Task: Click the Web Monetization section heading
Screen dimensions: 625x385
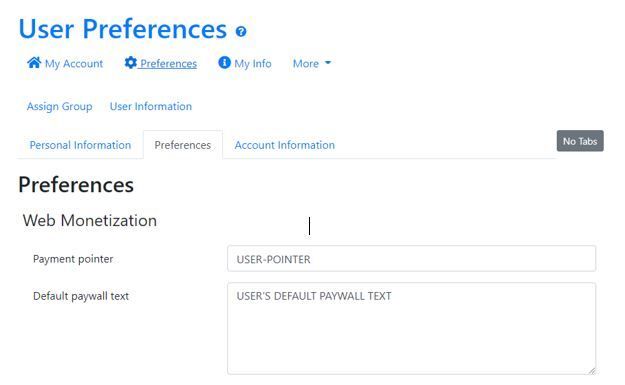Action: click(x=90, y=220)
